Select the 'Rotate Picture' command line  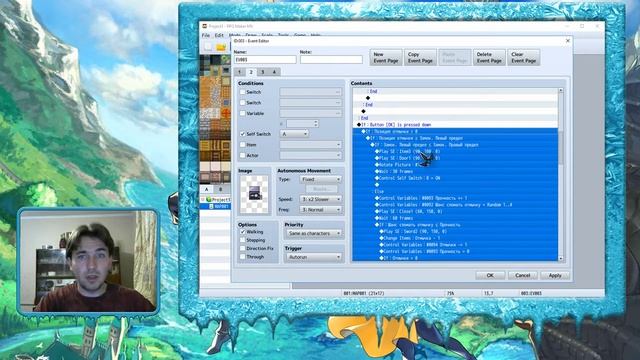455,165
